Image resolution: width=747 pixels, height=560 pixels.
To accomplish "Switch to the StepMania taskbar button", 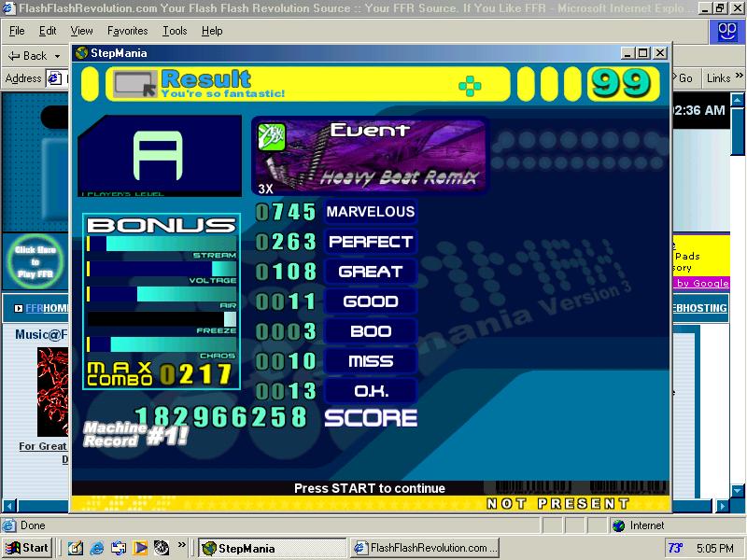I will click(x=272, y=548).
